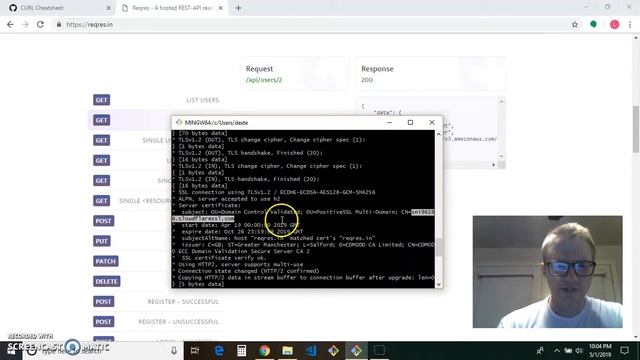Select the DELETE endpoint badge

pyautogui.click(x=107, y=281)
